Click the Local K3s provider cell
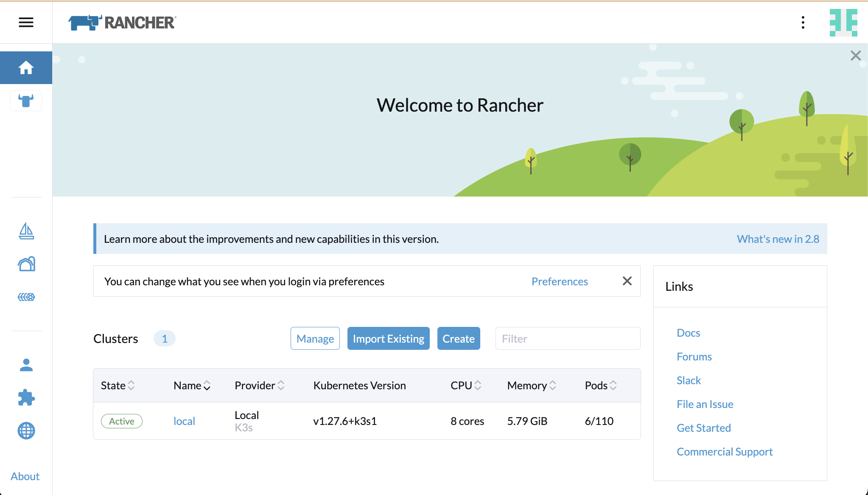This screenshot has height=495, width=868. [246, 421]
